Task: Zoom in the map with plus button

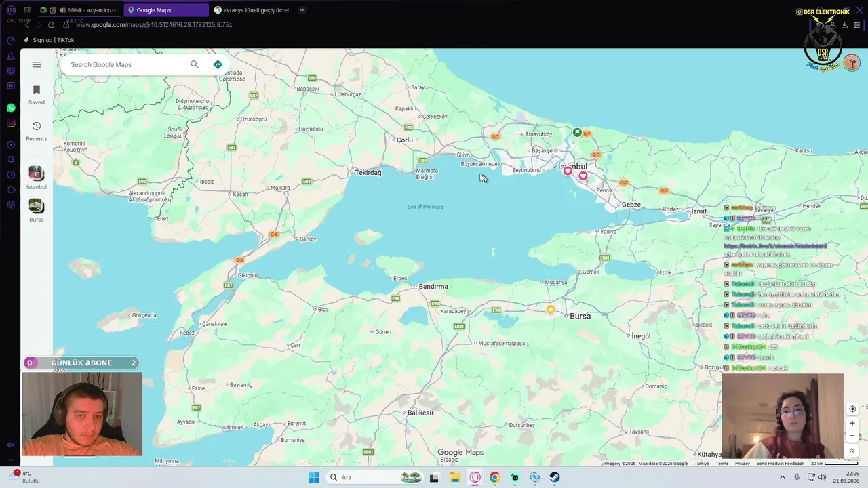Action: [852, 423]
